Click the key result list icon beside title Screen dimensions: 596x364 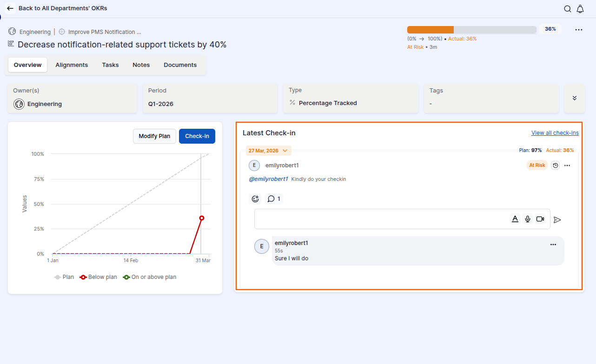click(x=11, y=43)
